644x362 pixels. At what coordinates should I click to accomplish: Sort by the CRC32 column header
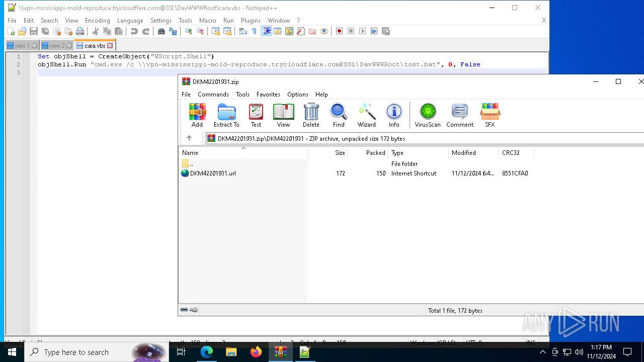516,153
